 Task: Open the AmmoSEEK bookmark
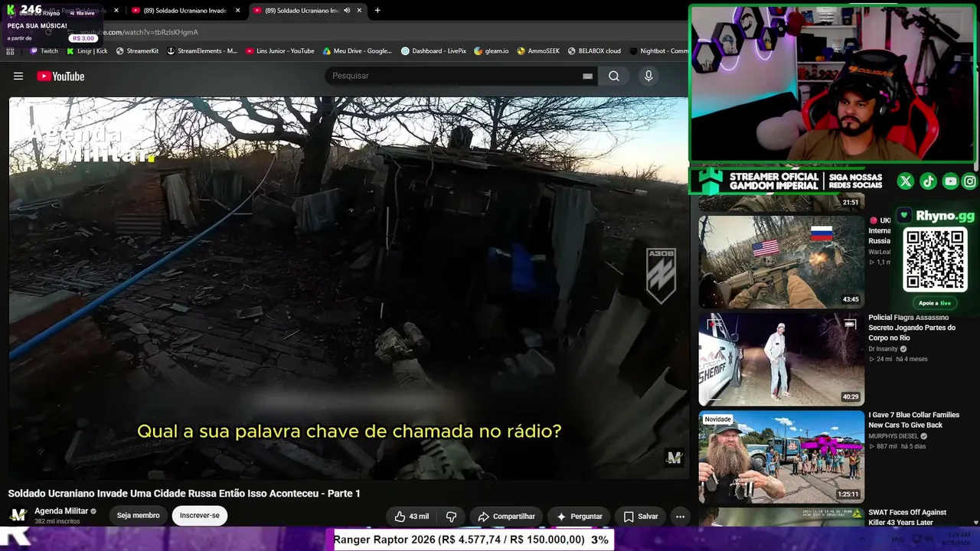[538, 51]
